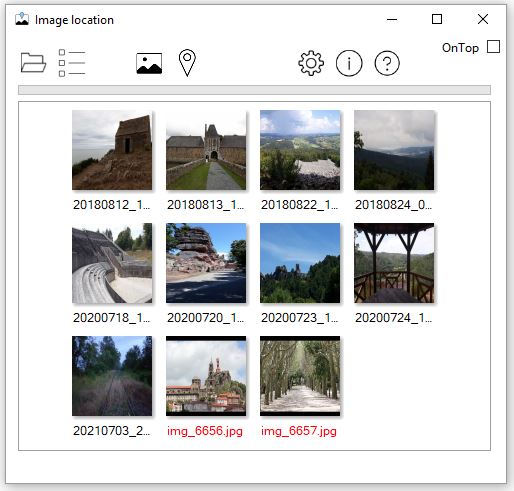Image resolution: width=514 pixels, height=491 pixels.
Task: Open the map location pin icon
Action: click(187, 63)
